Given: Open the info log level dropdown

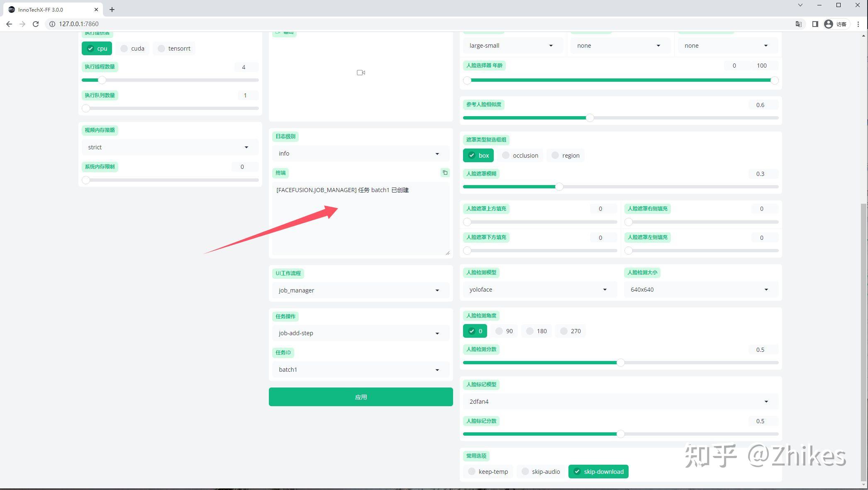Looking at the screenshot, I should (x=361, y=154).
